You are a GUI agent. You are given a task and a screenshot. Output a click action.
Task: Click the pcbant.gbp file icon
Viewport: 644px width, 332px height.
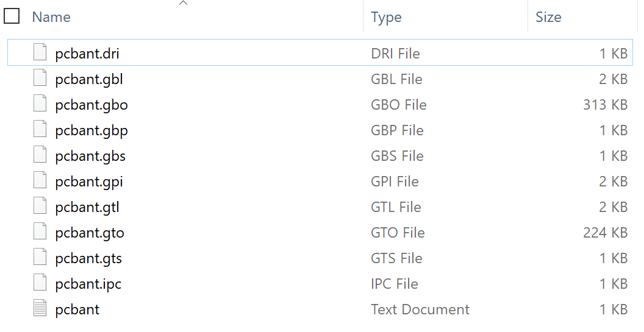pyautogui.click(x=40, y=130)
